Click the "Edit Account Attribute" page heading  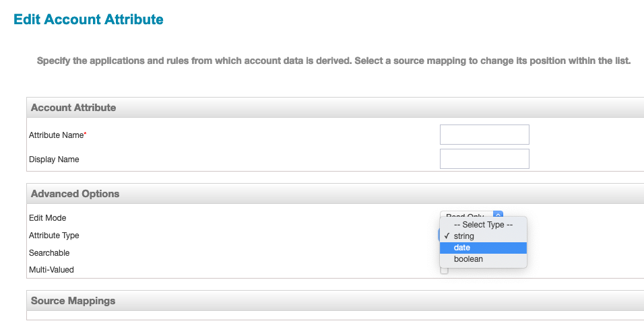coord(88,19)
